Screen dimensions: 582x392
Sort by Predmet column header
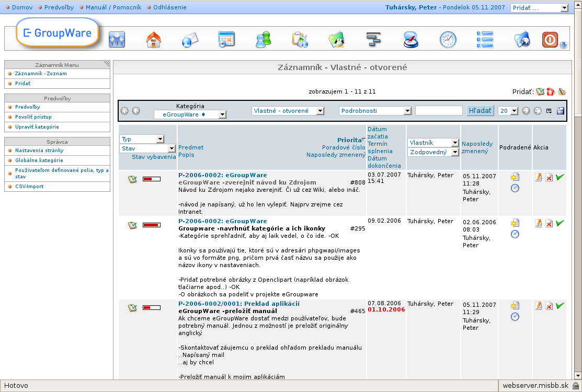[191, 147]
